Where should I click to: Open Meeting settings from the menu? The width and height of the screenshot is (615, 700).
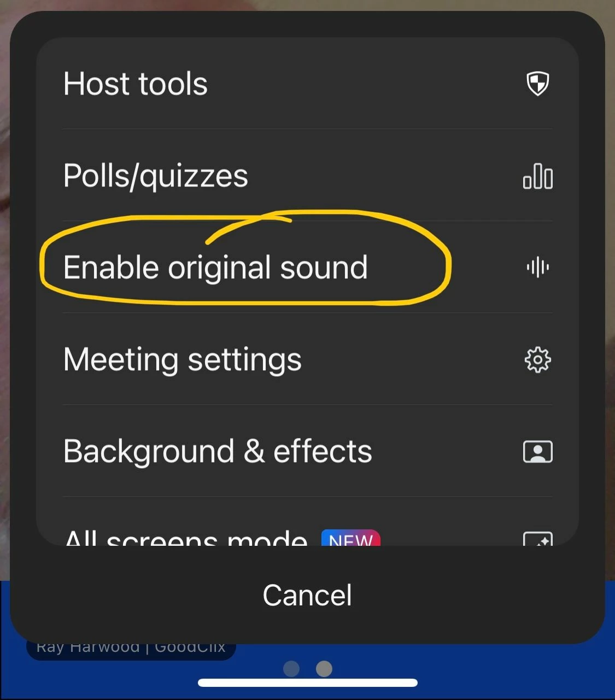coord(307,359)
